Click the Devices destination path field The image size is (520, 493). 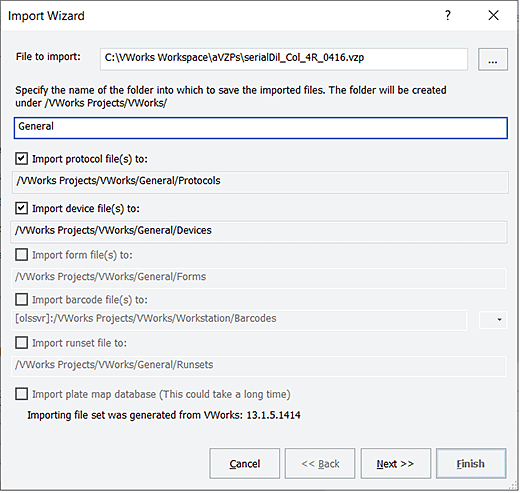tap(259, 231)
